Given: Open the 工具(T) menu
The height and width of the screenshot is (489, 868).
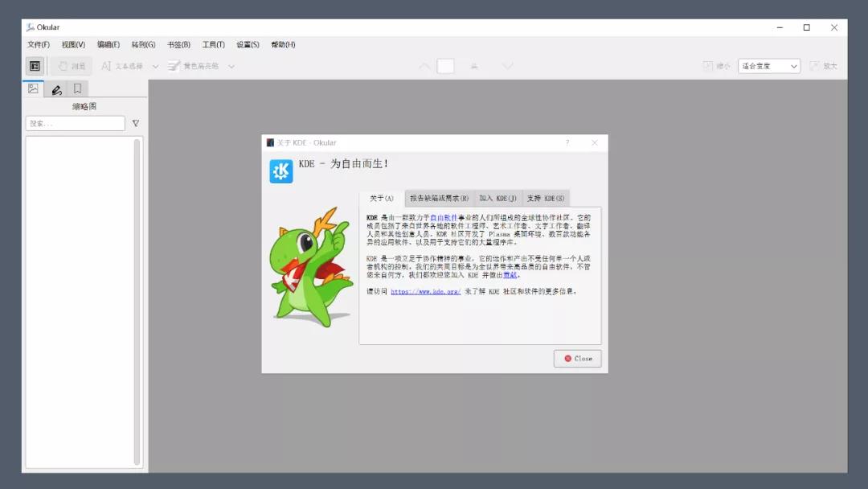Looking at the screenshot, I should (x=211, y=44).
